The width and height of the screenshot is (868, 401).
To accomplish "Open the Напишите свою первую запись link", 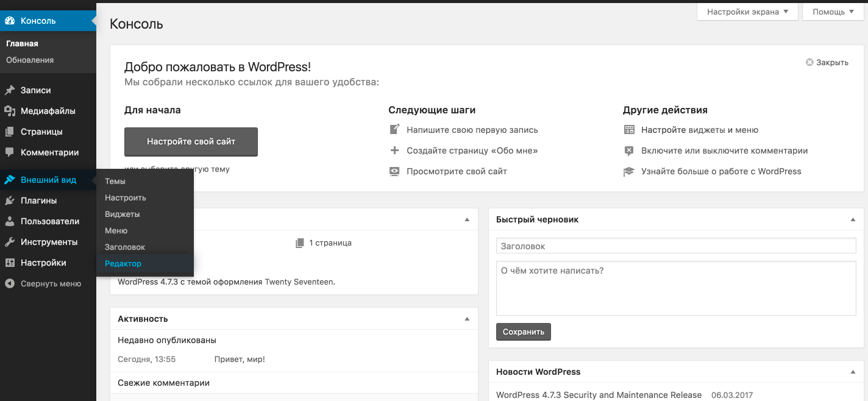I will click(472, 130).
